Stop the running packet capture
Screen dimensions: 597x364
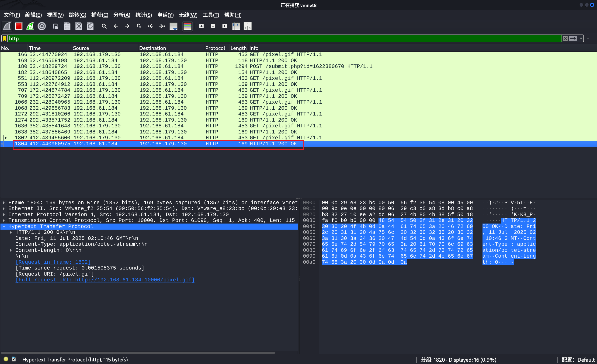[19, 26]
